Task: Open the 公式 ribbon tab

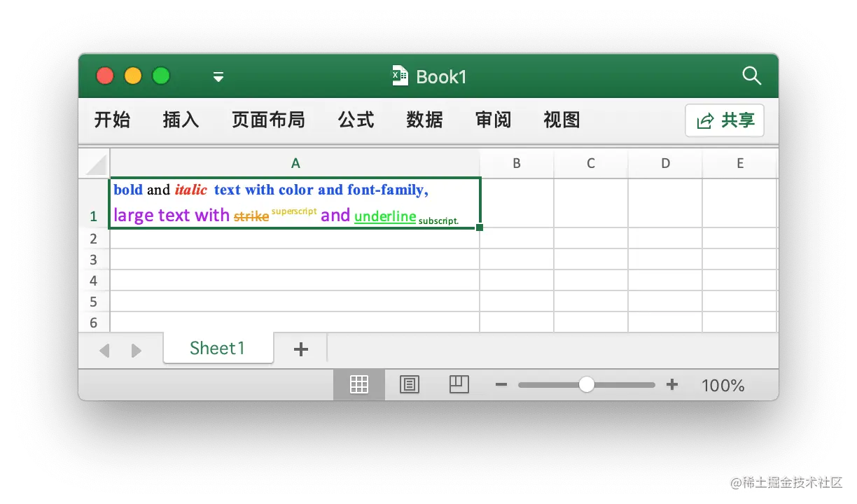Action: click(x=356, y=120)
